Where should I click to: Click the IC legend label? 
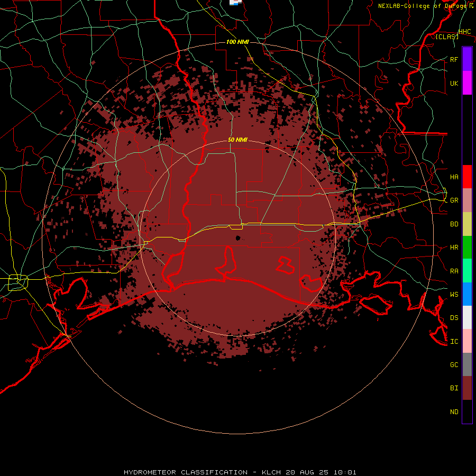point(454,342)
